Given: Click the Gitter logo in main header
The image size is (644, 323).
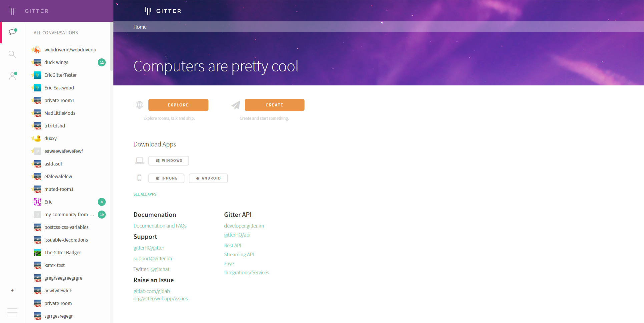Looking at the screenshot, I should pos(163,11).
